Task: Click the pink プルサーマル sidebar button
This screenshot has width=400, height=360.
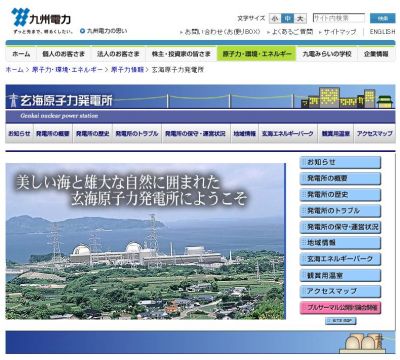Action: 340,308
